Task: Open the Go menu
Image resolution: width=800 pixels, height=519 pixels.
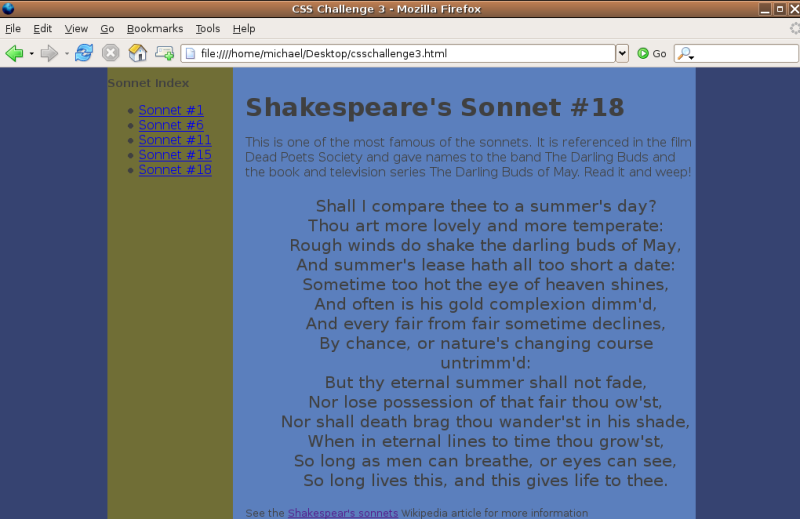Action: [107, 29]
